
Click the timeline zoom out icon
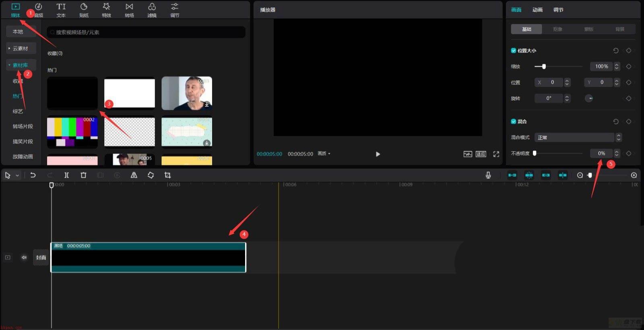pyautogui.click(x=580, y=175)
